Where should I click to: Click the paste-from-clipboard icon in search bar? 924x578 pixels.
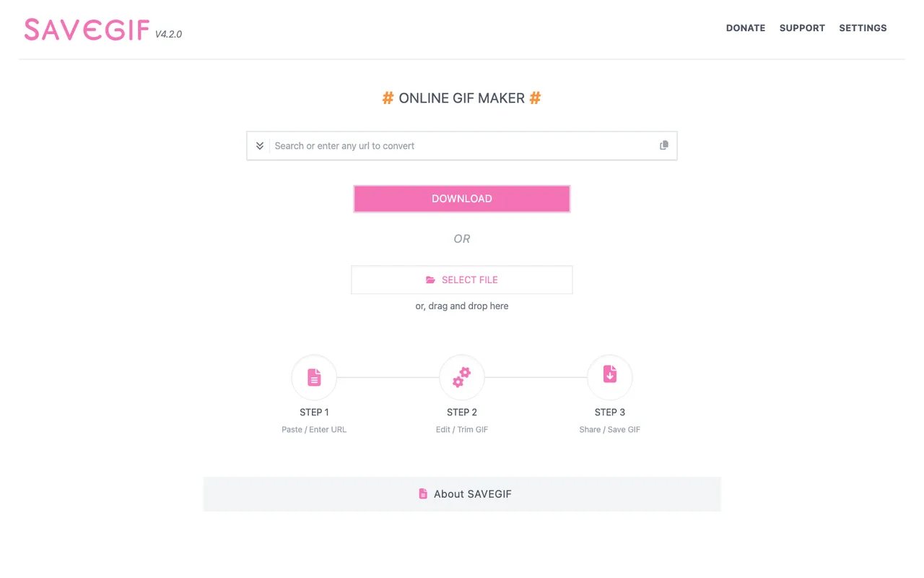pyautogui.click(x=663, y=144)
